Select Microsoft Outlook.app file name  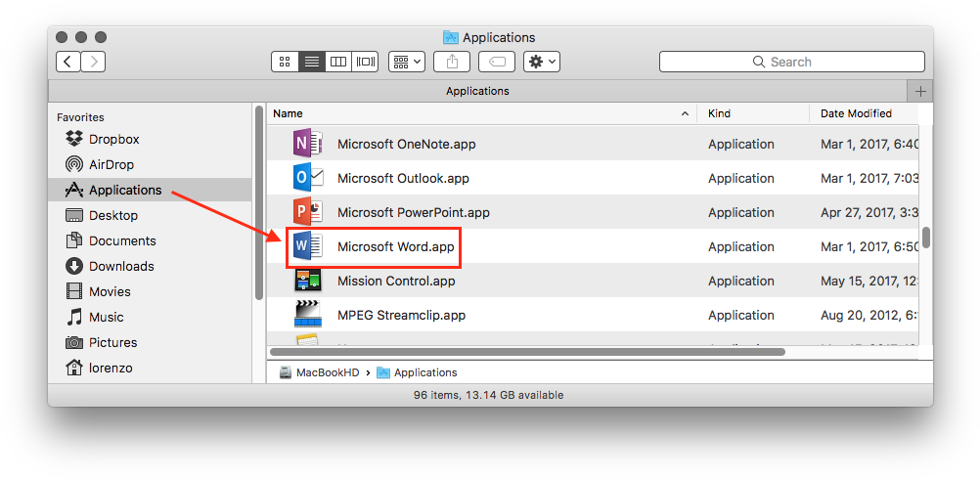tap(403, 179)
